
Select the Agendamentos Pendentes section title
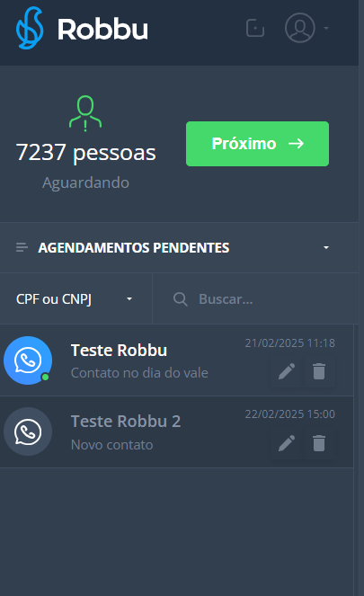coord(134,248)
